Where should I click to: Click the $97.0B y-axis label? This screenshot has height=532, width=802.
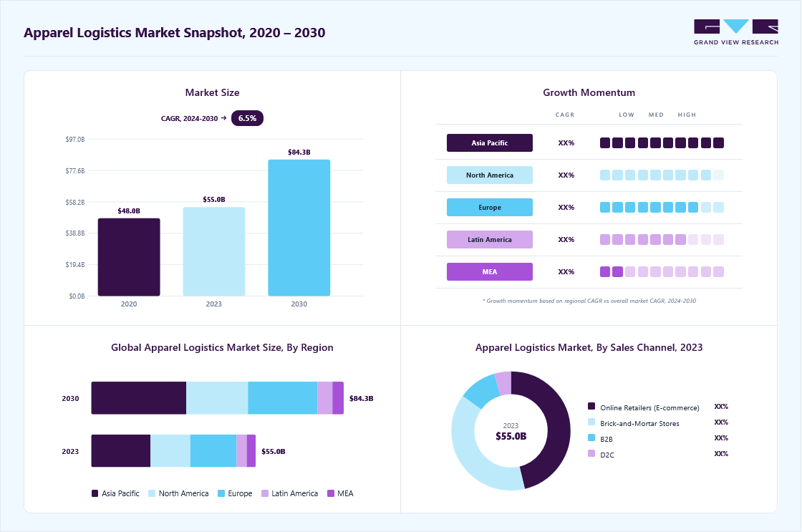coord(75,139)
